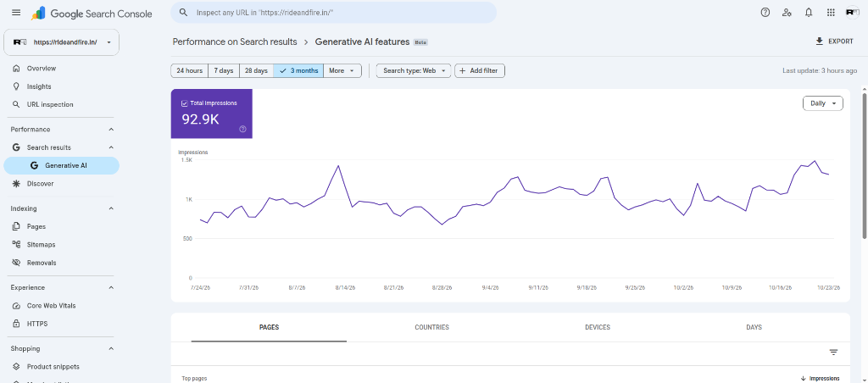
Task: Toggle the Total impressions checkbox
Action: pos(185,103)
